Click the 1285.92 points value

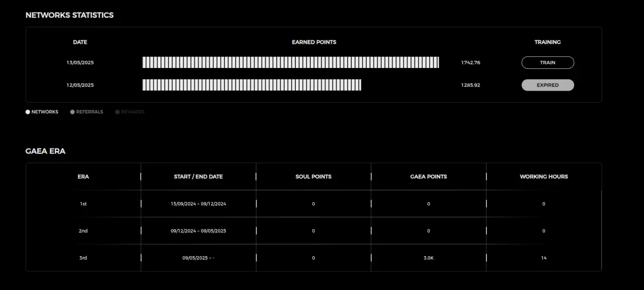coord(470,85)
